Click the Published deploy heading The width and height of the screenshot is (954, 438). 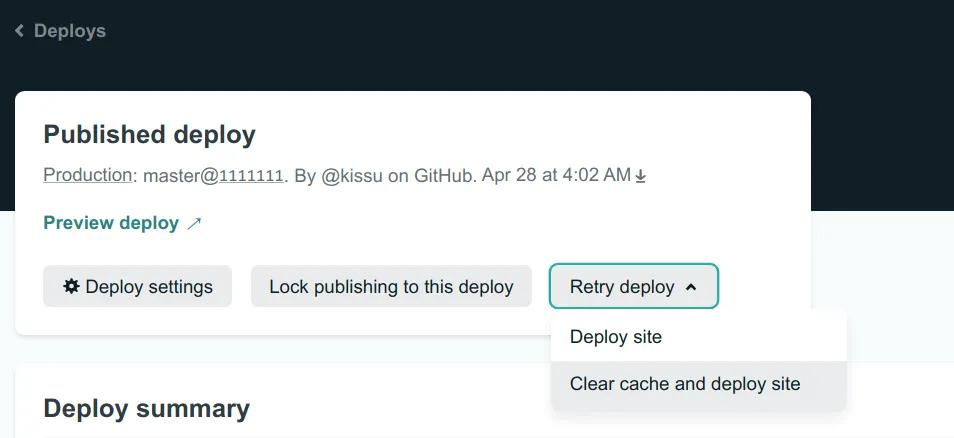click(150, 134)
